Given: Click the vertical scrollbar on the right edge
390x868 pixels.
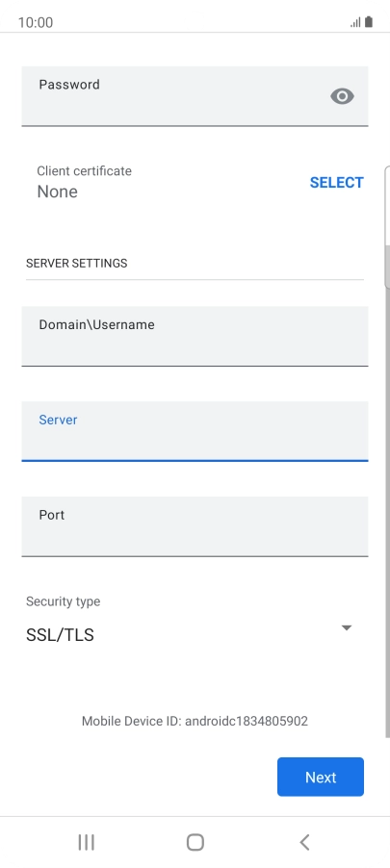Looking at the screenshot, I should [387, 451].
